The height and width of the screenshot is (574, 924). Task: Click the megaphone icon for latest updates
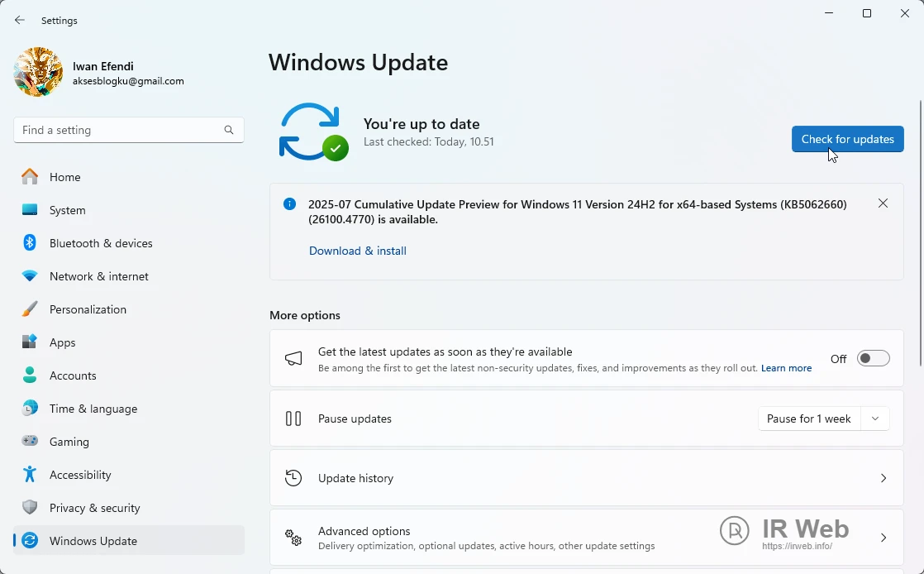[293, 359]
